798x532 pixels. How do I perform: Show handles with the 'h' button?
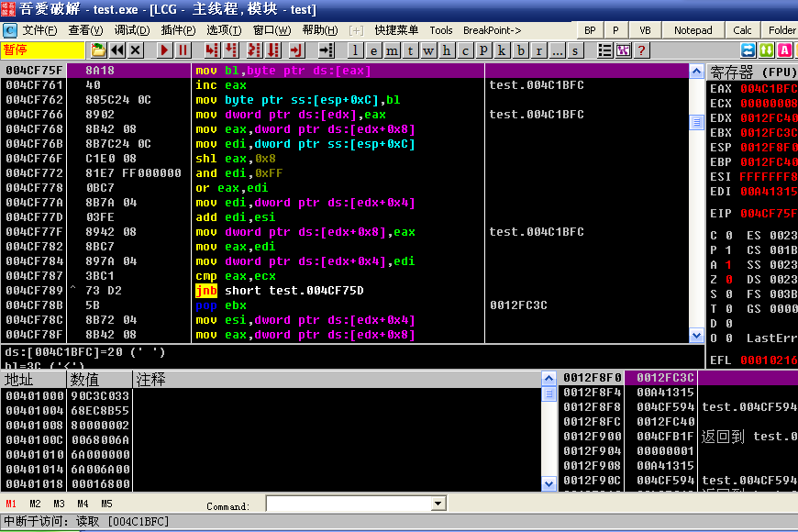[447, 50]
